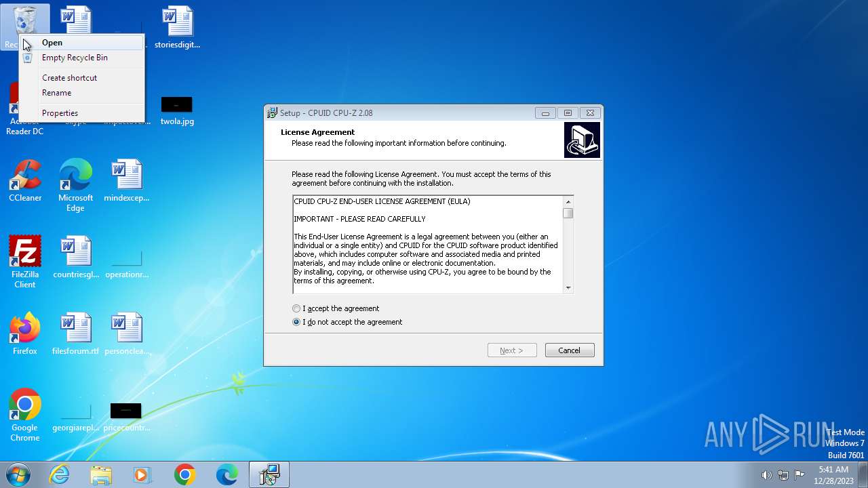Click inside the EULA text box
The width and height of the screenshot is (868, 488).
(427, 245)
